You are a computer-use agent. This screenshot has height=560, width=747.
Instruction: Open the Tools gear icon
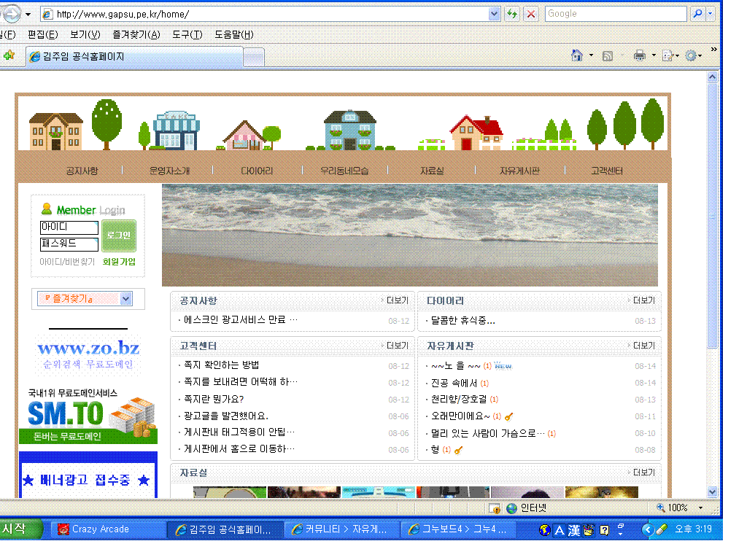[689, 55]
